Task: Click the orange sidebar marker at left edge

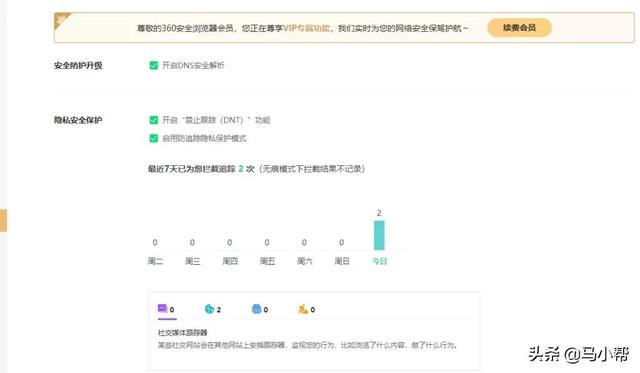Action: [3, 220]
